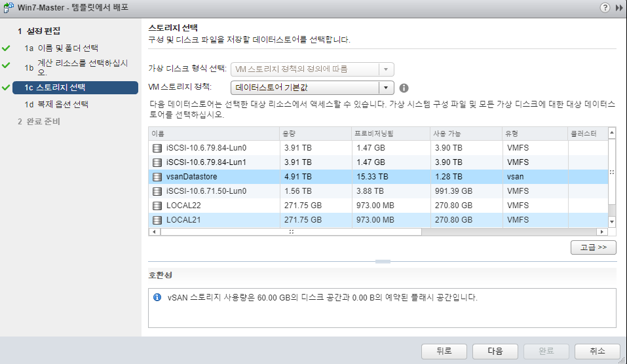The height and width of the screenshot is (364, 627).
Task: Click green checkmark beside step 1a
Action: 6,48
